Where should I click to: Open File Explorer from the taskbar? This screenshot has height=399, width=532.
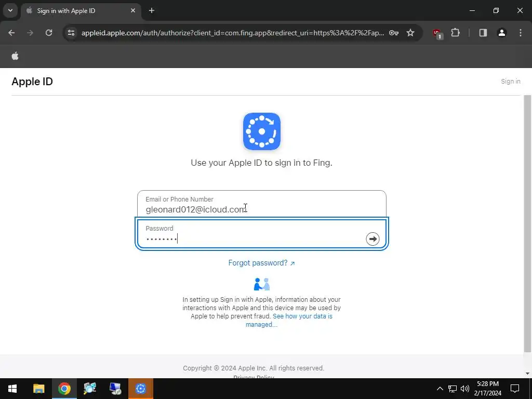tap(38, 389)
